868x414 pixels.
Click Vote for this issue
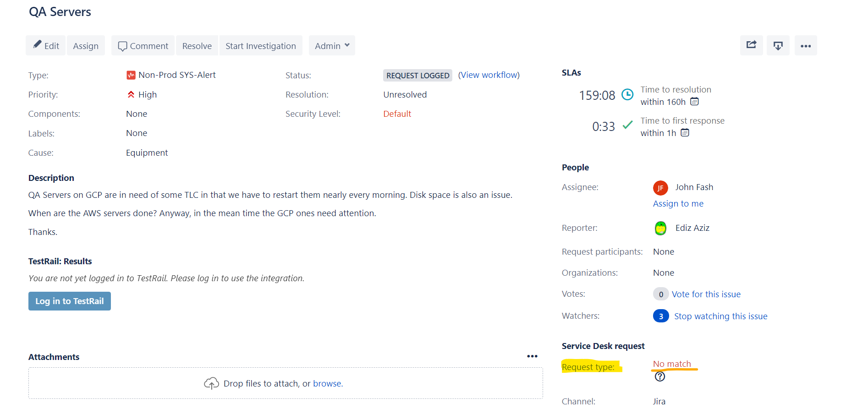[x=706, y=294]
